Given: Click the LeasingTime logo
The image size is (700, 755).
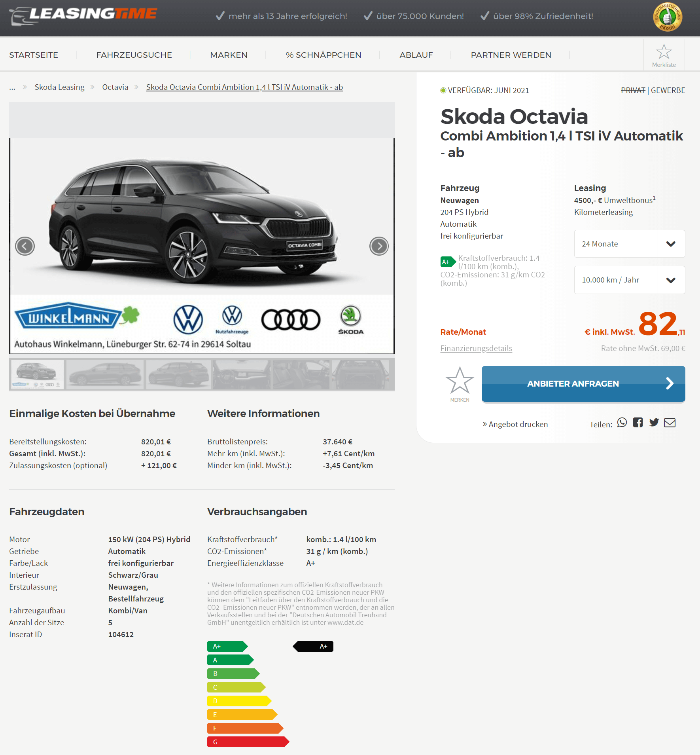Looking at the screenshot, I should [83, 16].
